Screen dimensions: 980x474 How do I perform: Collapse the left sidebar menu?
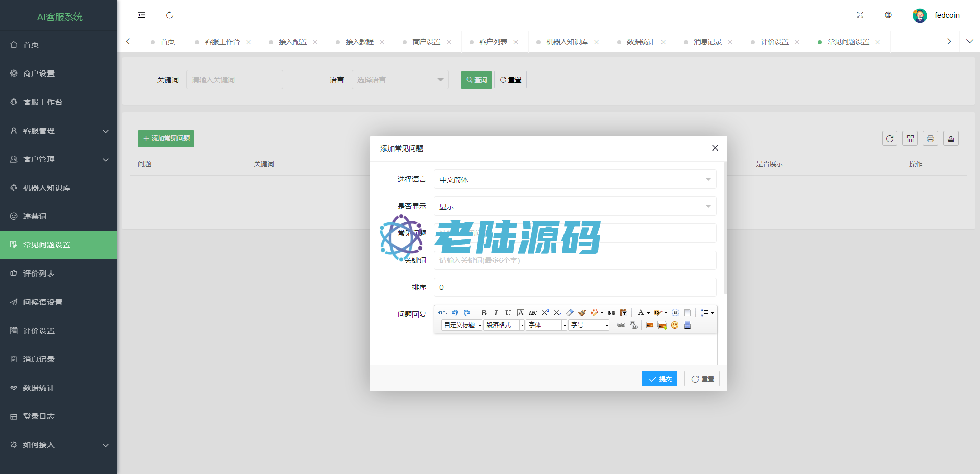[142, 15]
